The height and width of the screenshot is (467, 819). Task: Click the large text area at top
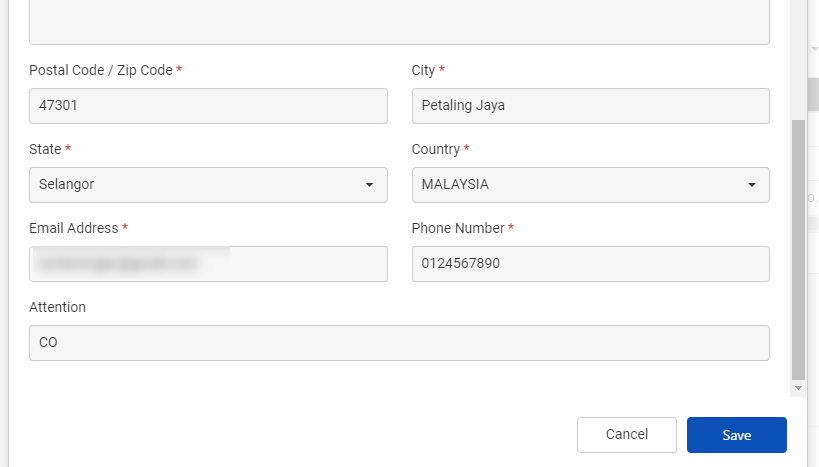point(400,21)
